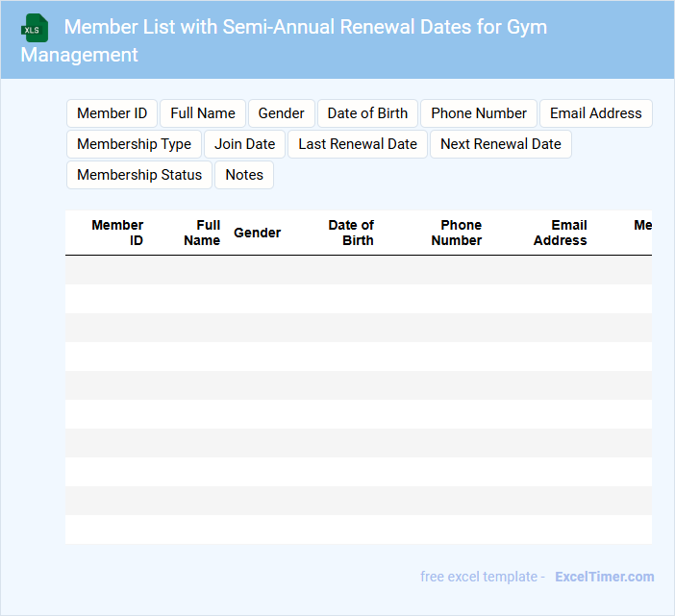
Task: Click the Phone Number tag
Action: point(478,113)
